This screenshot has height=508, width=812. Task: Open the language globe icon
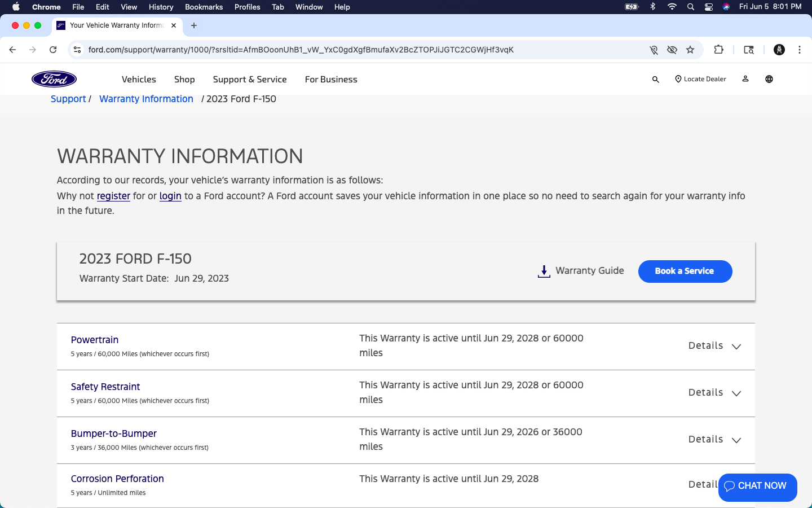[769, 79]
